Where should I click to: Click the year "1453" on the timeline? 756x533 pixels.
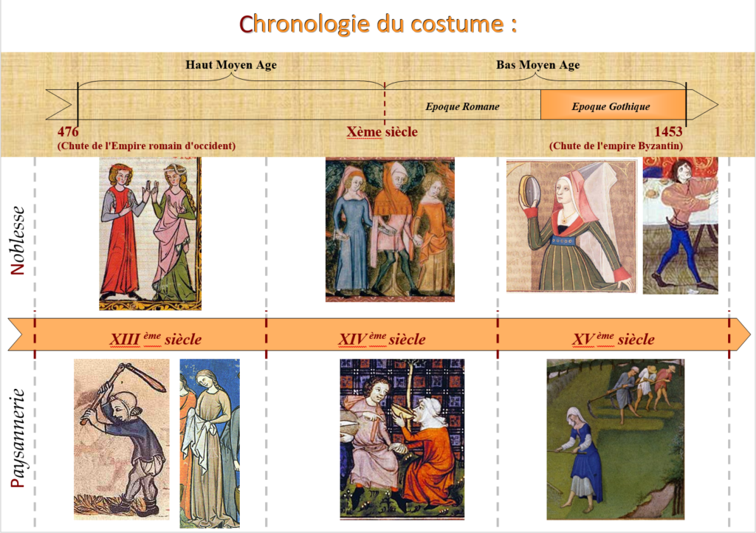668,131
